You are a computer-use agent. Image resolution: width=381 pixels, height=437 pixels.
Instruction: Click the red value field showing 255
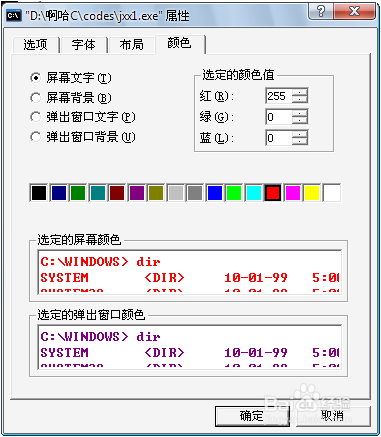pyautogui.click(x=279, y=96)
